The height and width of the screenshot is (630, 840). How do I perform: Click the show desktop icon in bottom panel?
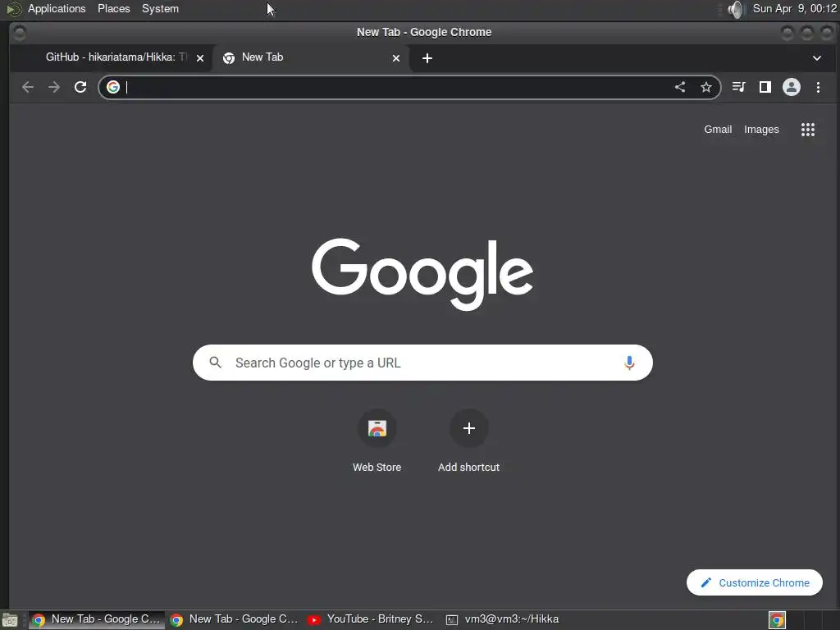point(10,620)
